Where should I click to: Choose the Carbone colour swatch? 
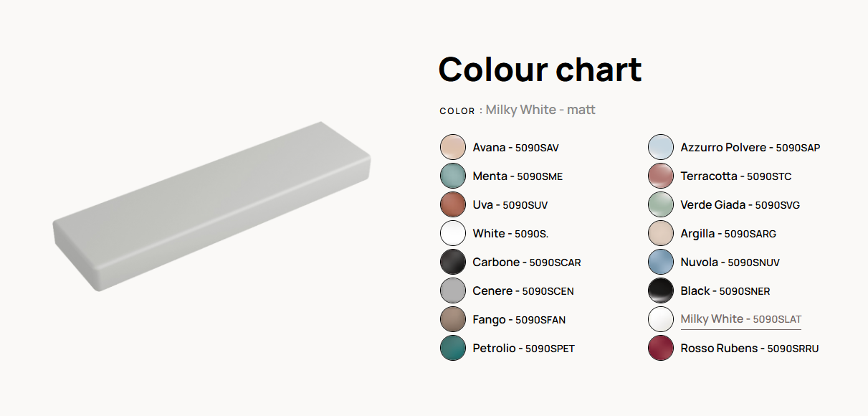[x=453, y=262]
